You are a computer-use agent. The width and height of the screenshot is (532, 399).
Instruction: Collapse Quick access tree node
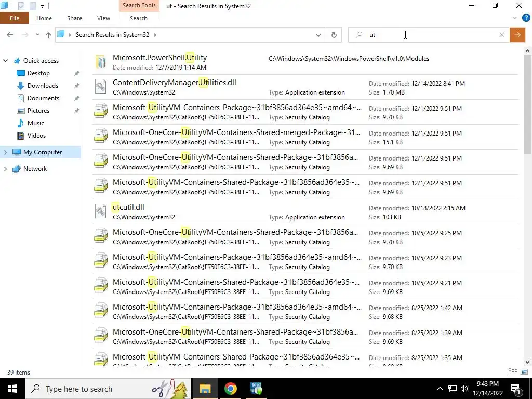pyautogui.click(x=5, y=61)
